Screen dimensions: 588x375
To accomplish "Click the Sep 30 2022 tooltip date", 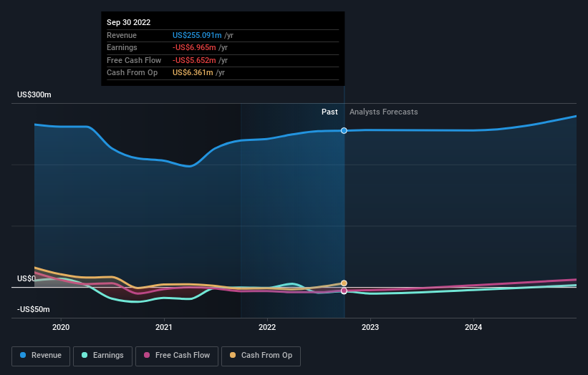I will (129, 22).
